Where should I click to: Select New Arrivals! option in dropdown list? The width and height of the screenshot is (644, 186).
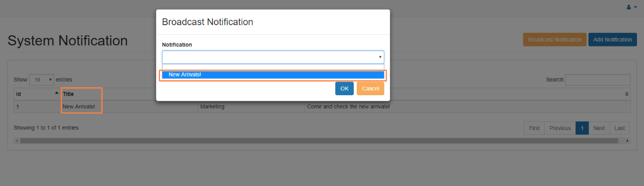point(273,75)
